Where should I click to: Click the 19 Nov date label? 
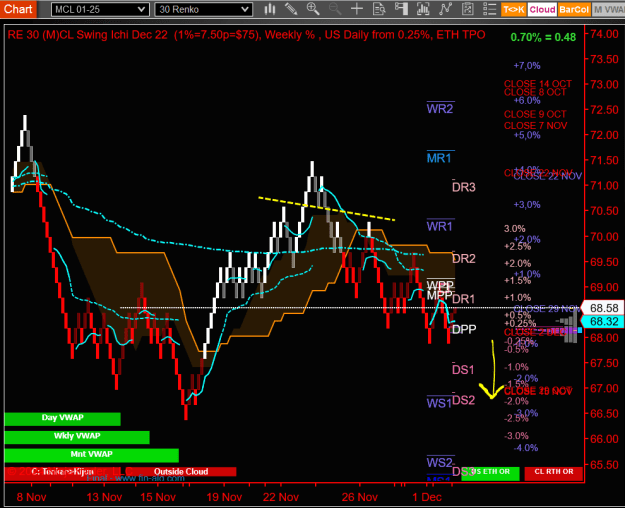point(224,497)
